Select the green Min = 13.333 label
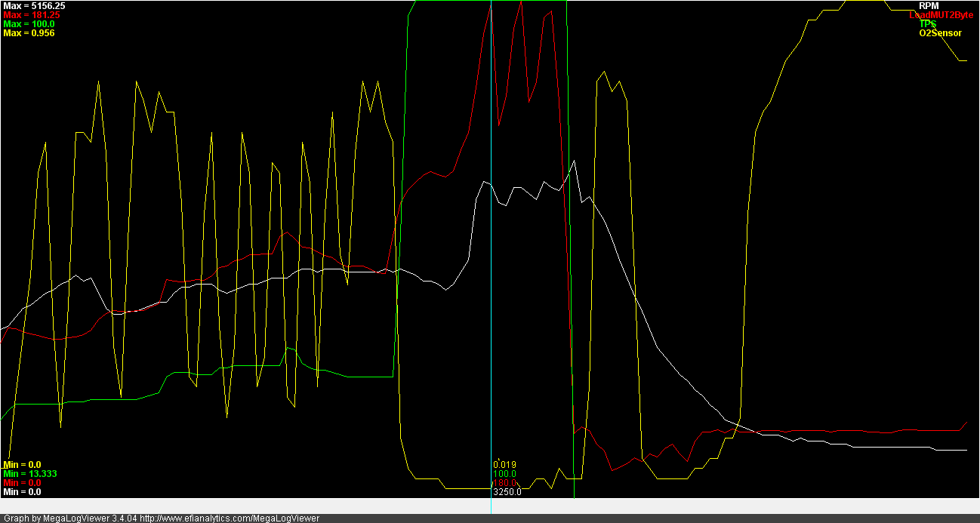The image size is (980, 523). tap(30, 474)
